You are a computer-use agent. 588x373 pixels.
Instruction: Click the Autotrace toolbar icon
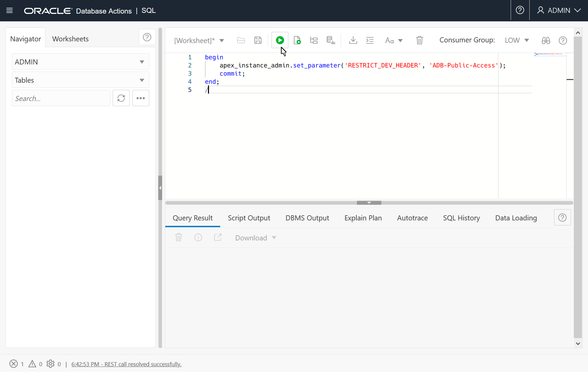(330, 40)
